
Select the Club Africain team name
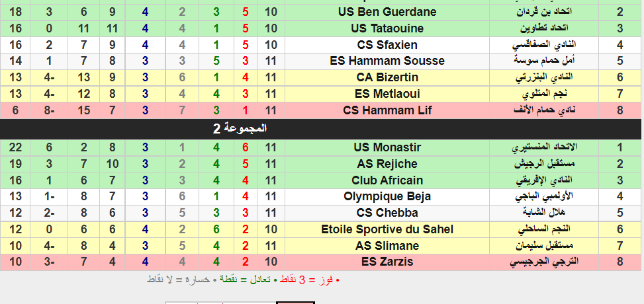point(387,180)
